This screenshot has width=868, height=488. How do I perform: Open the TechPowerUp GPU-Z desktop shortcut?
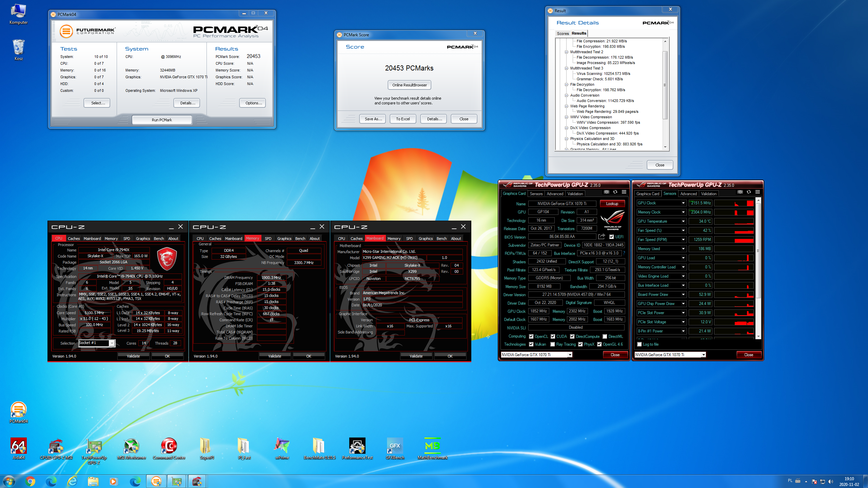tap(94, 451)
